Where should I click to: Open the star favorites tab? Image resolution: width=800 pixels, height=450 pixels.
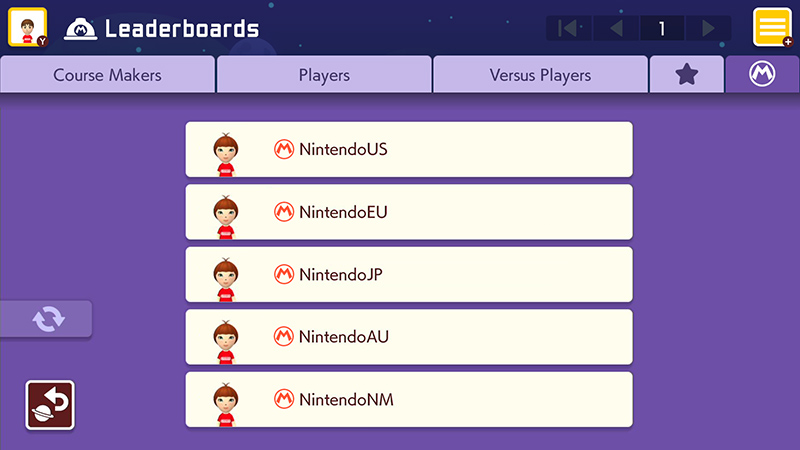687,74
